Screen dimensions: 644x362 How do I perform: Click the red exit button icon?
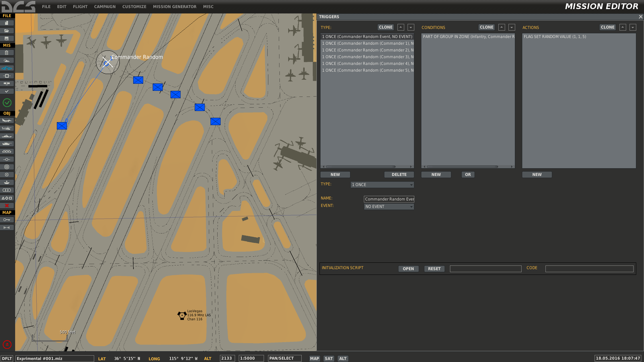coord(7,345)
